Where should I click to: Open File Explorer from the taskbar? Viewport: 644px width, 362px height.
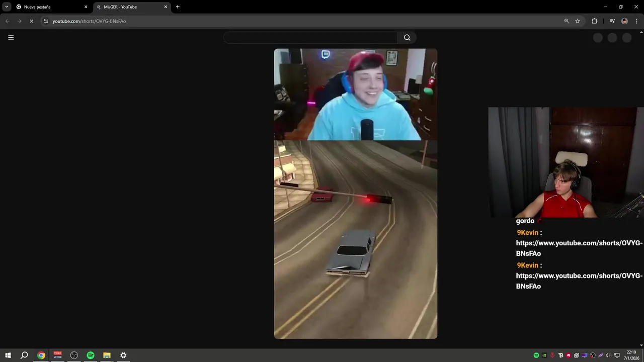click(x=107, y=355)
